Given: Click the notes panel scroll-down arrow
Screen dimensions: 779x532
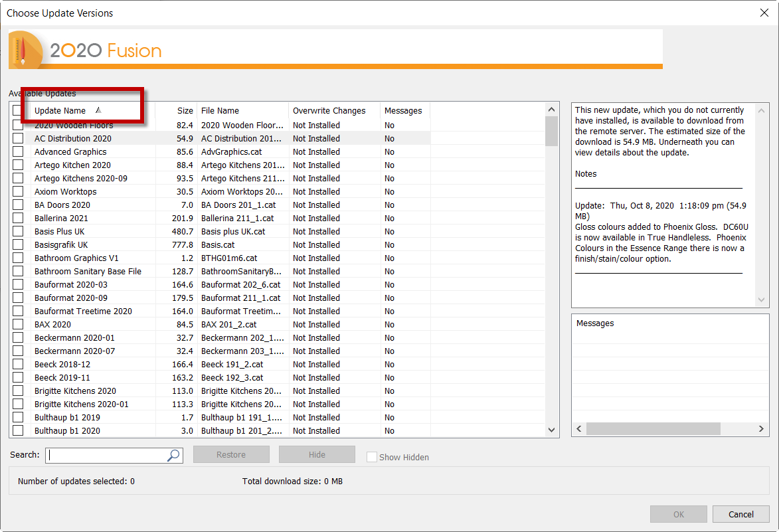Looking at the screenshot, I should pos(761,300).
